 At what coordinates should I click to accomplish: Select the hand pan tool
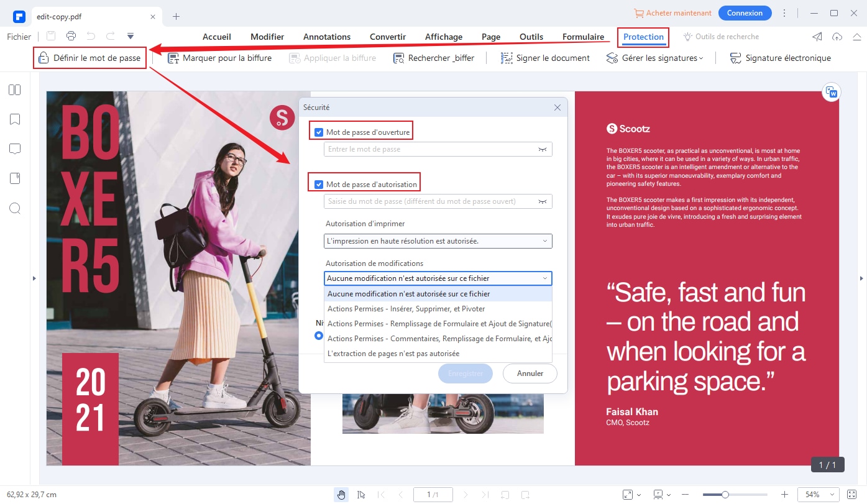341,495
